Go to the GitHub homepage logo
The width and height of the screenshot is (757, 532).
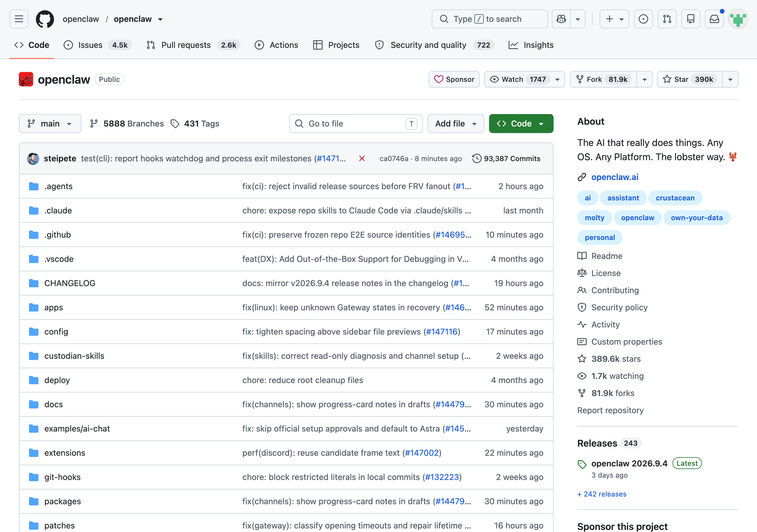point(45,19)
